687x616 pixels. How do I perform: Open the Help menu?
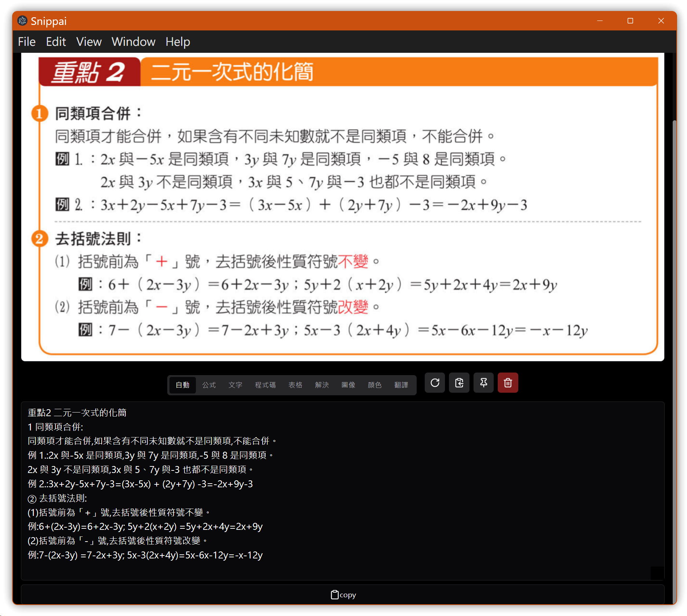[x=178, y=42]
